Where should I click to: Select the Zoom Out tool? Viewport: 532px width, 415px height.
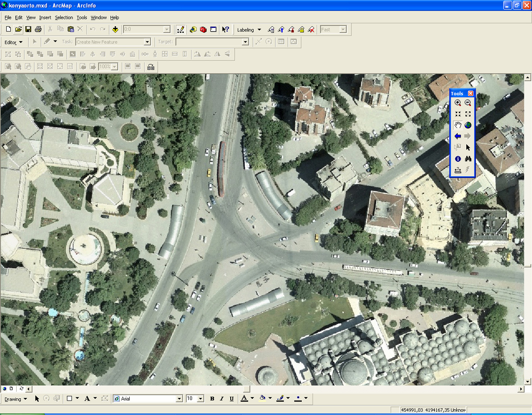(x=468, y=103)
